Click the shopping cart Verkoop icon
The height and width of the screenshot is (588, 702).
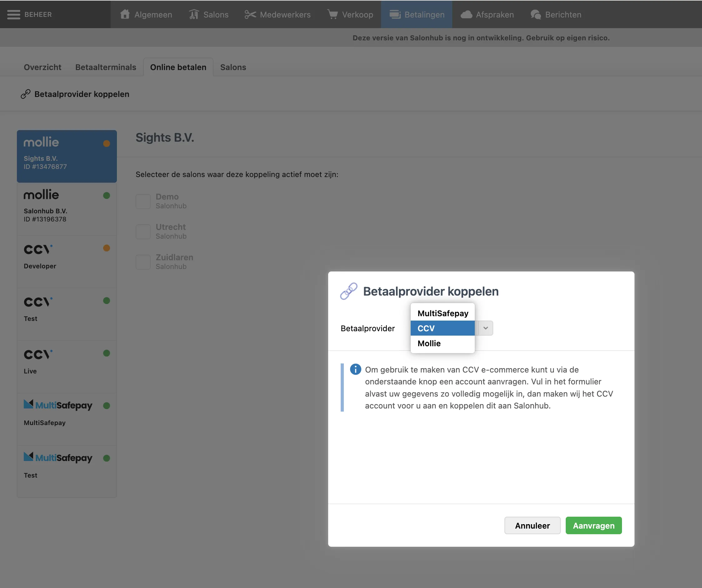pyautogui.click(x=332, y=14)
